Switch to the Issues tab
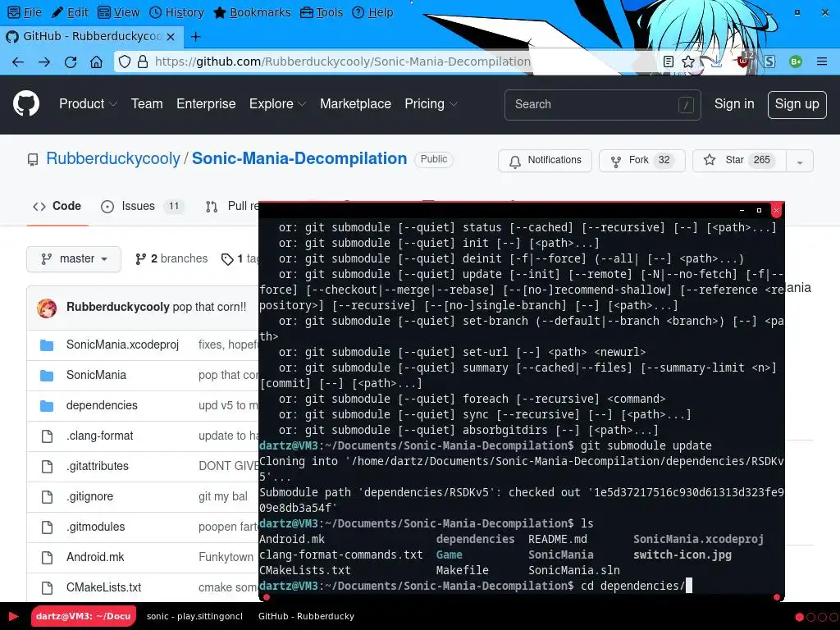This screenshot has height=630, width=840. tap(143, 207)
